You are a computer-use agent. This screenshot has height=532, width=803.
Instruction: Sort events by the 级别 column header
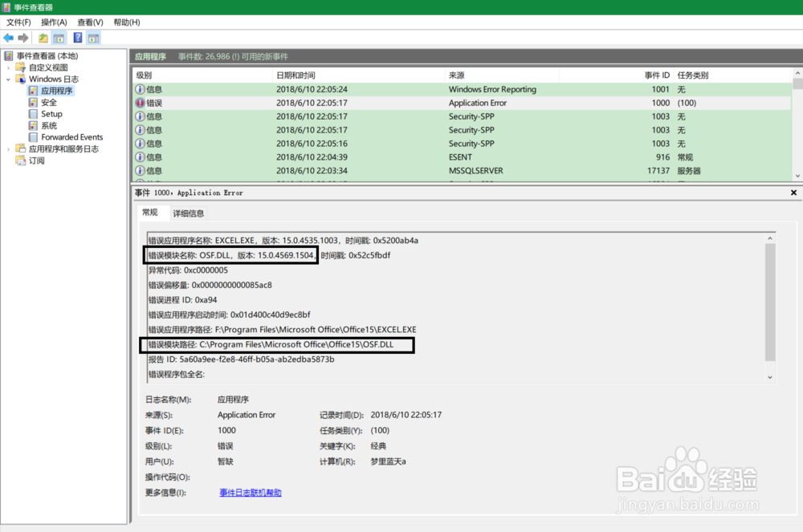coord(202,75)
